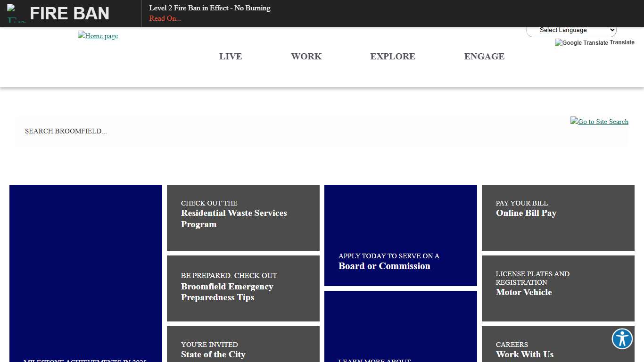Open the EXPLORE navigation menu
644x362 pixels.
click(393, 57)
